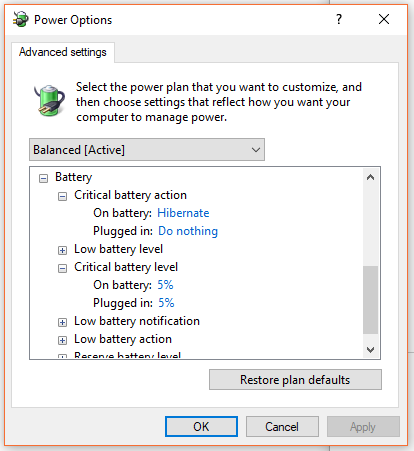Click the Power Options title bar icon

click(x=21, y=19)
